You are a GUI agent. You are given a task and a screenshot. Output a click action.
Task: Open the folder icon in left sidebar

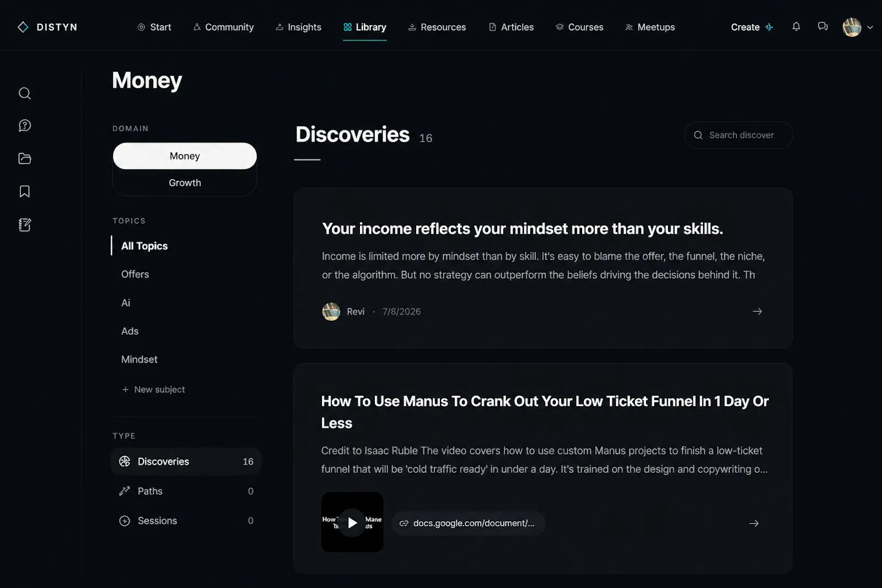pyautogui.click(x=25, y=159)
